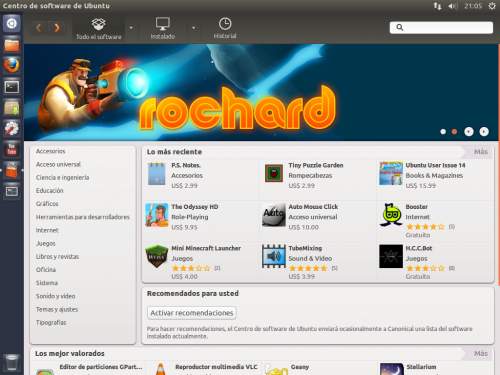This screenshot has width=500, height=375.
Task: Click the Ubuntu Software Center dock icon
Action: [12, 170]
